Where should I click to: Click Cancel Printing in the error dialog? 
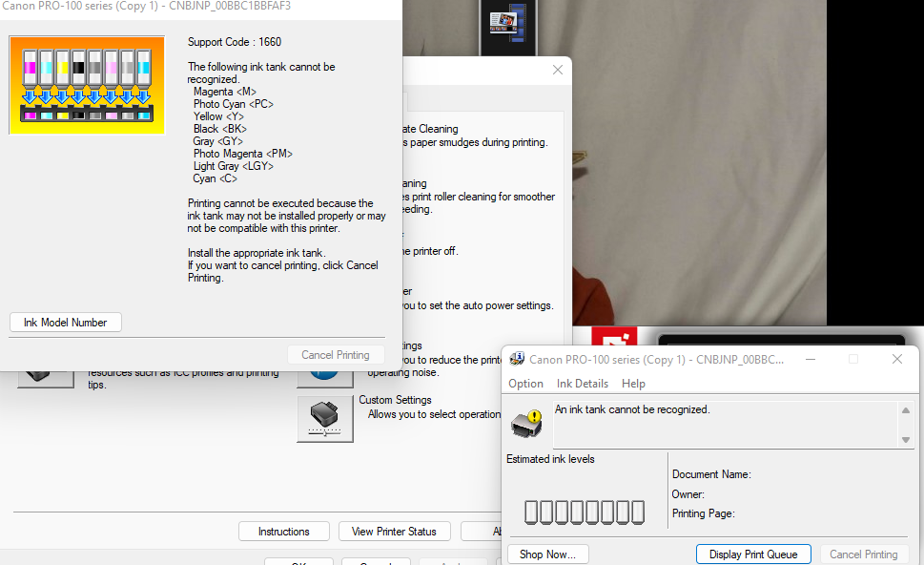coord(336,354)
